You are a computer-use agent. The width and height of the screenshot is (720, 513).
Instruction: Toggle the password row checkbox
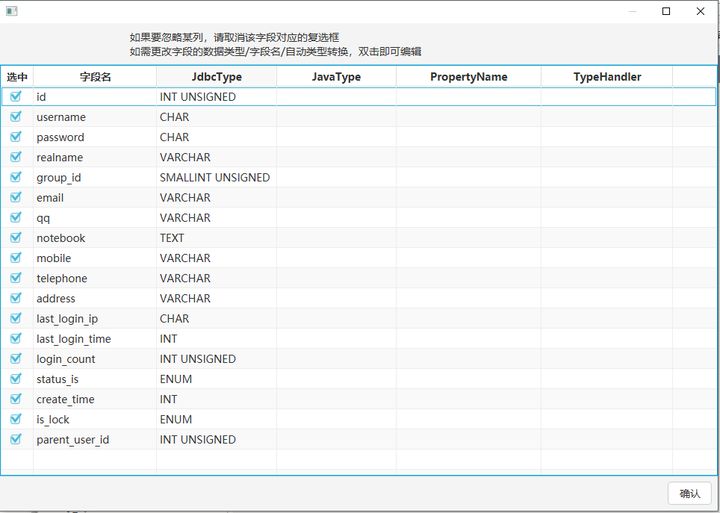click(16, 136)
